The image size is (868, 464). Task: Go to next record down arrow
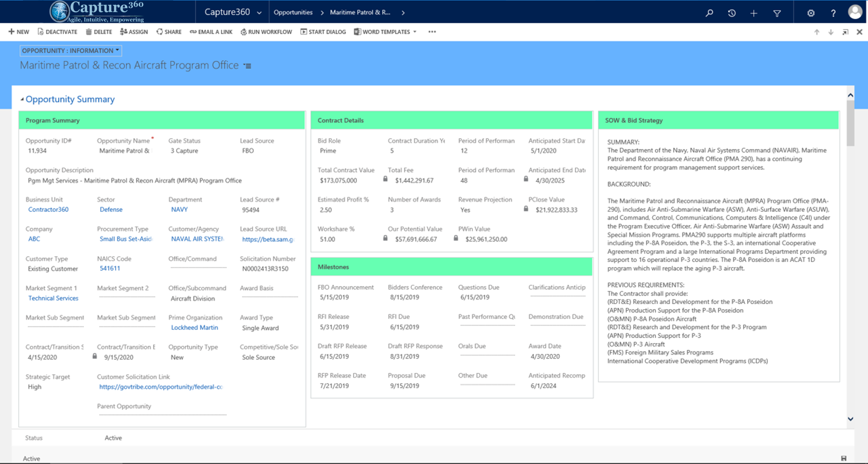831,32
